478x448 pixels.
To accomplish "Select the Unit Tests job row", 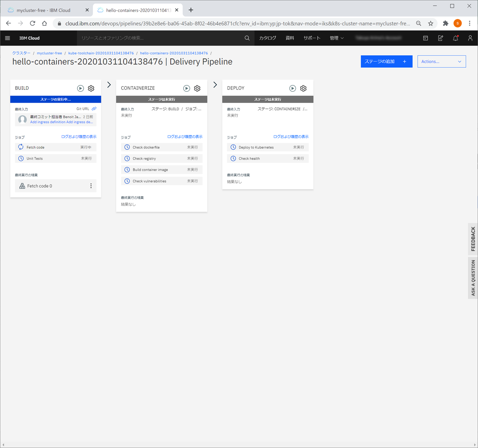I will tap(56, 158).
